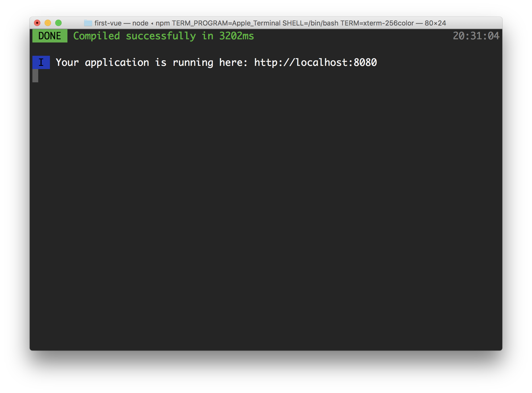Click the first-vue folder proxy icon
Image resolution: width=532 pixels, height=393 pixels.
coord(88,23)
